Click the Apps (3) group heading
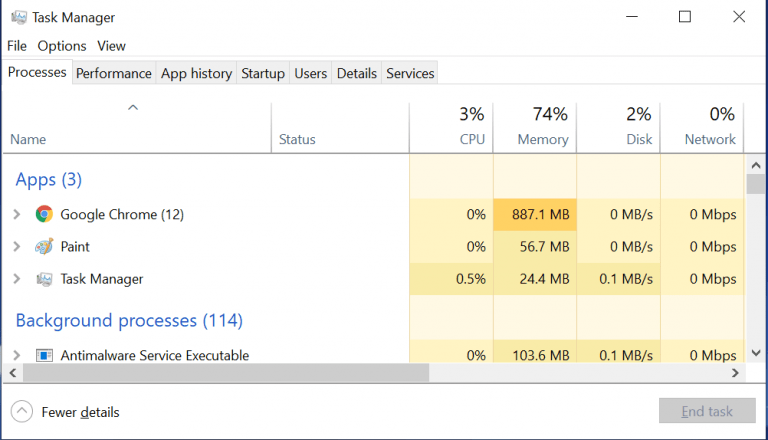The width and height of the screenshot is (768, 440). click(x=48, y=179)
